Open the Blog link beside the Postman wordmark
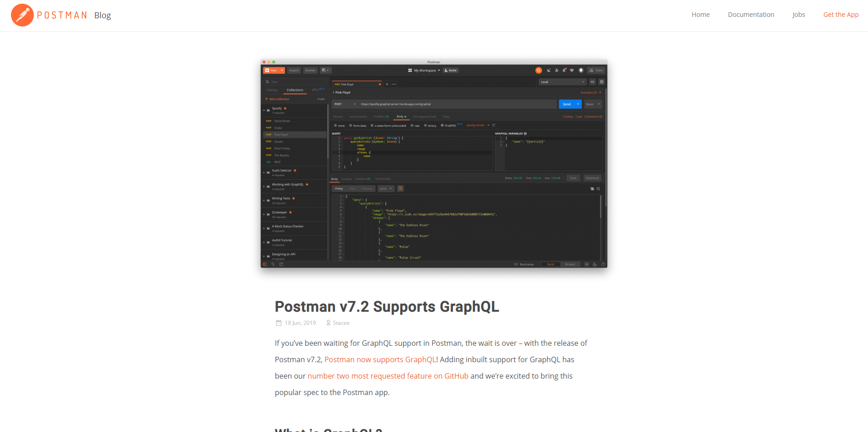Viewport: 868px width, 432px height. (x=103, y=15)
